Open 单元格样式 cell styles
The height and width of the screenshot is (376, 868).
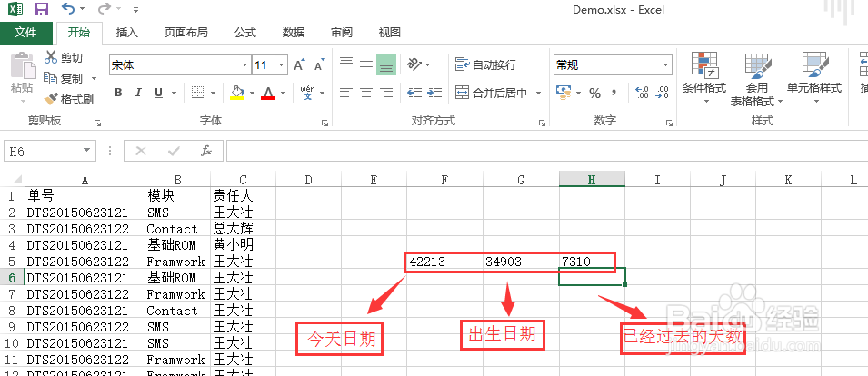[x=814, y=78]
